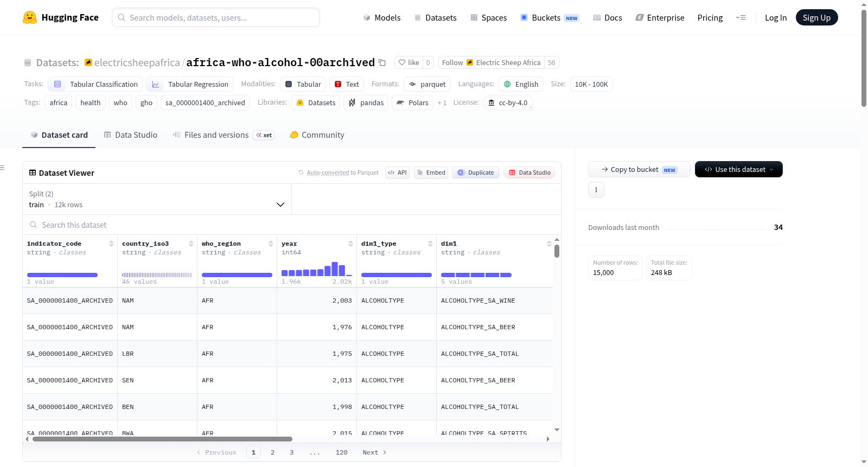Select the pandas library tag
The height and width of the screenshot is (467, 868).
pos(366,103)
